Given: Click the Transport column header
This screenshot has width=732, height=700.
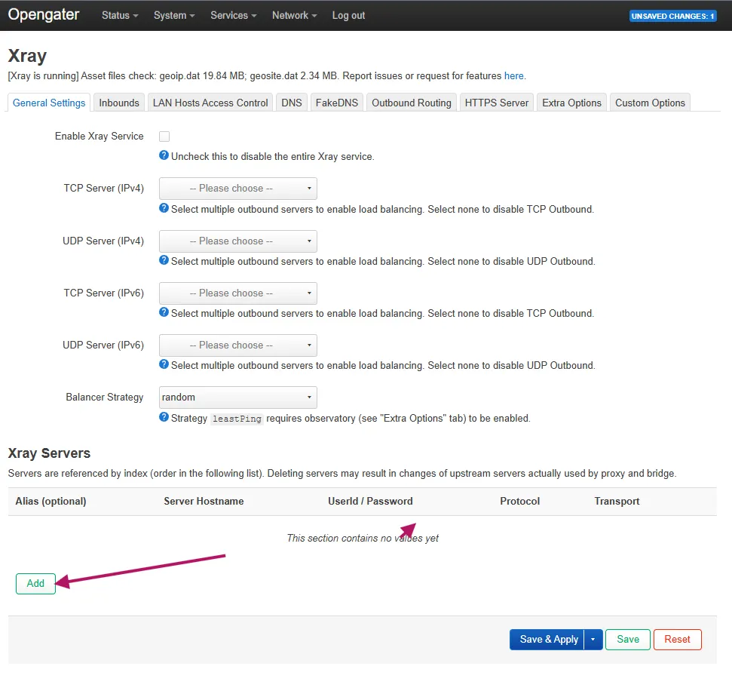Looking at the screenshot, I should [x=617, y=501].
